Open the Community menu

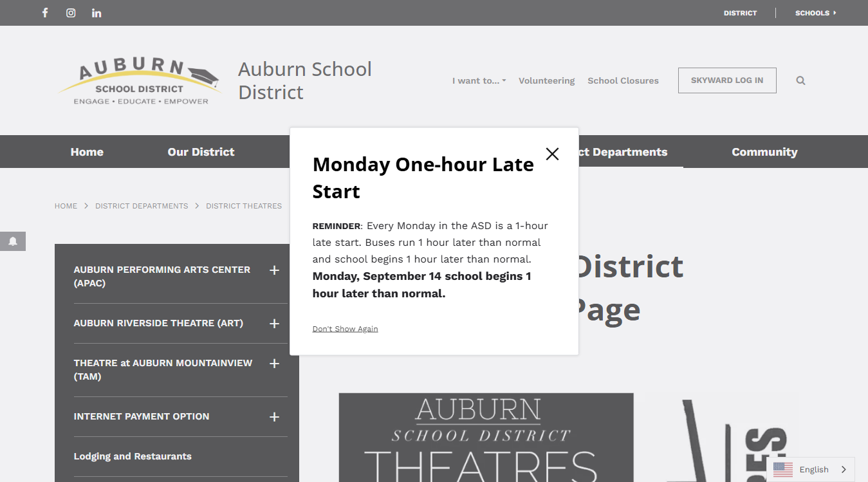[764, 152]
